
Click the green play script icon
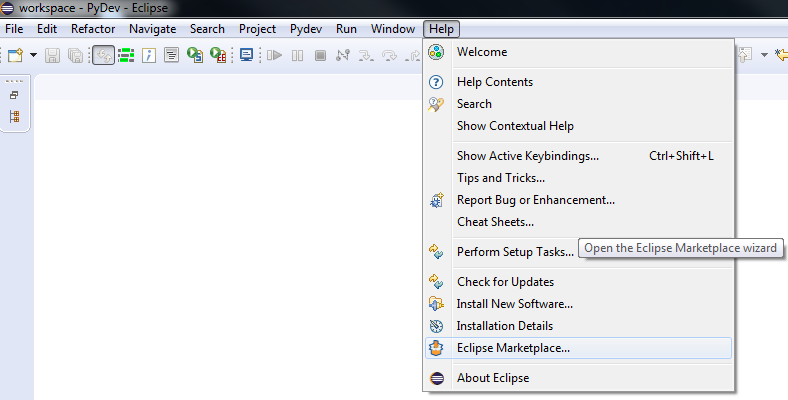(194, 55)
